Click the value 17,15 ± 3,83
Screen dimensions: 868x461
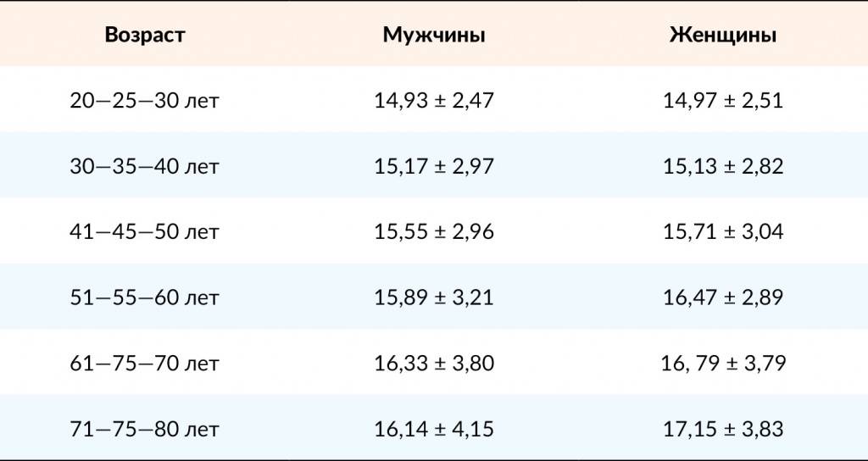[x=723, y=430]
